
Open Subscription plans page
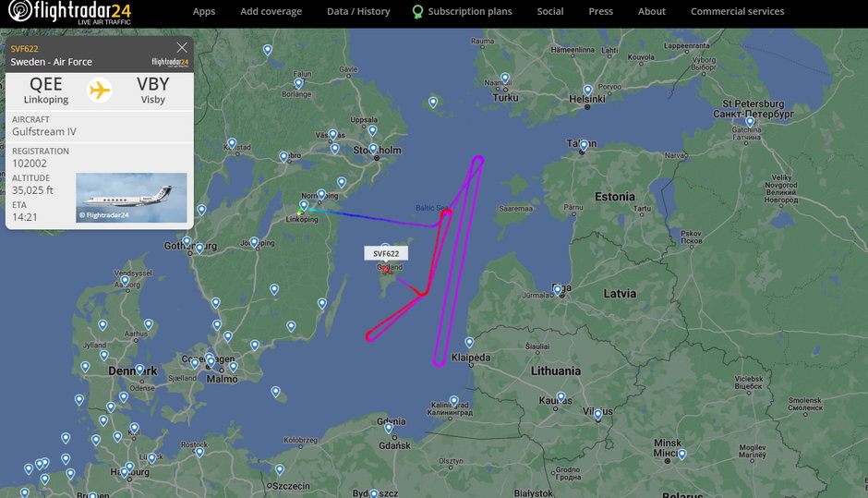[x=463, y=11]
